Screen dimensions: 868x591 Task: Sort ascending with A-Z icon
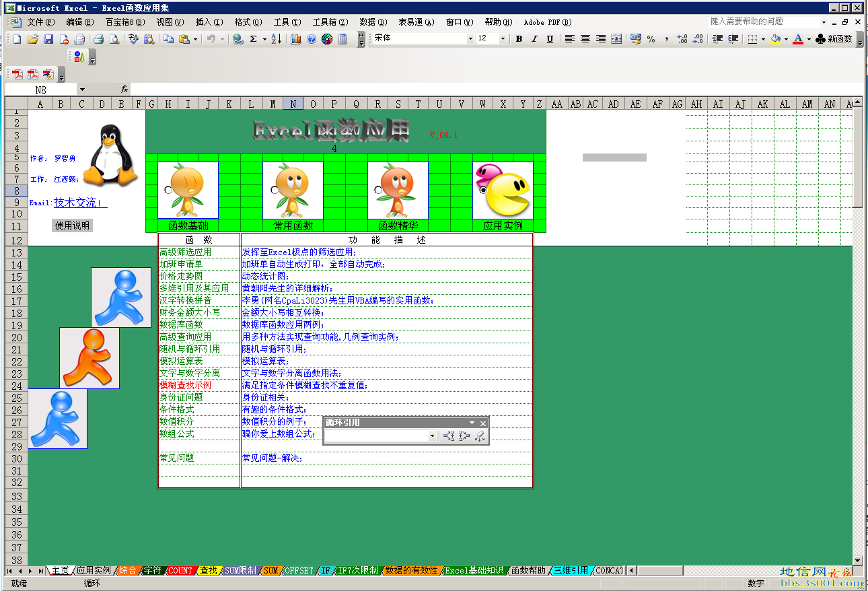276,39
